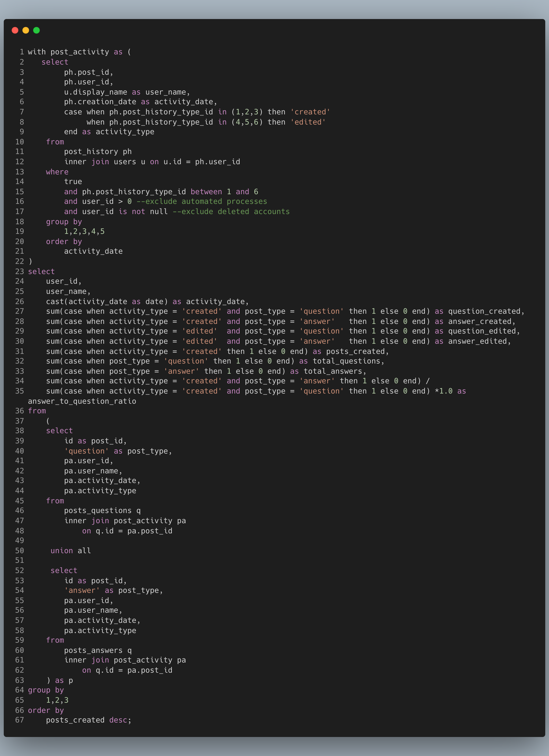This screenshot has width=549, height=756.
Task: Click the 'union all' text on line 50
Action: [71, 551]
